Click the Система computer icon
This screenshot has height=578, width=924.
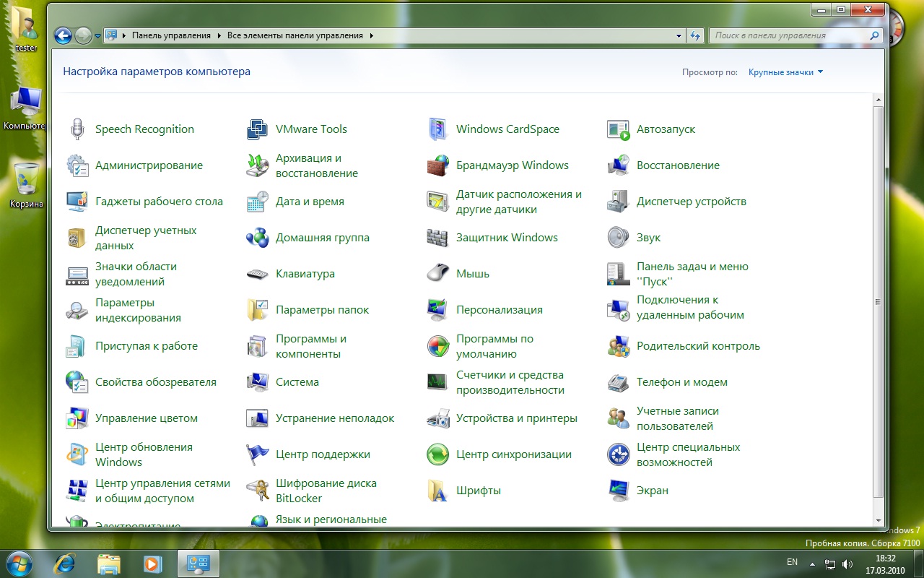point(258,382)
